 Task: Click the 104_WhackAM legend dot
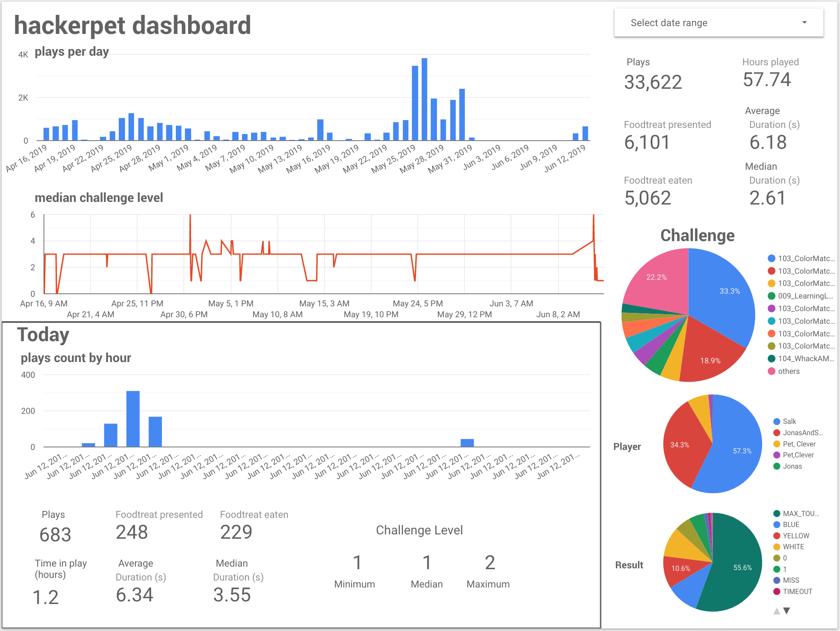point(772,359)
